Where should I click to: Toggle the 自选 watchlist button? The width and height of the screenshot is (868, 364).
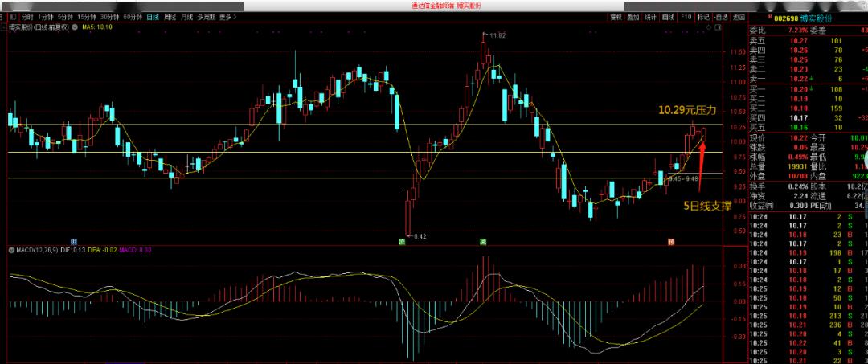click(721, 17)
